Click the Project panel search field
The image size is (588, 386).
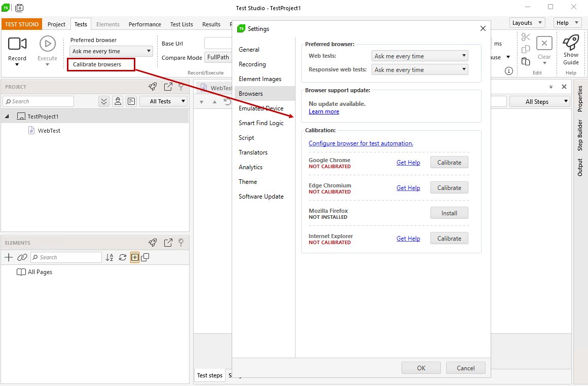click(38, 101)
